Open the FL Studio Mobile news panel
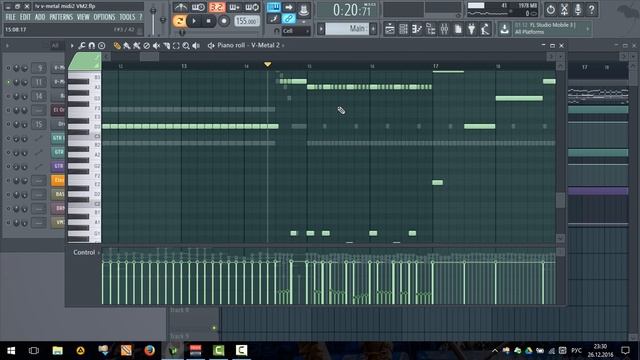This screenshot has height=360, width=640. [x=551, y=29]
